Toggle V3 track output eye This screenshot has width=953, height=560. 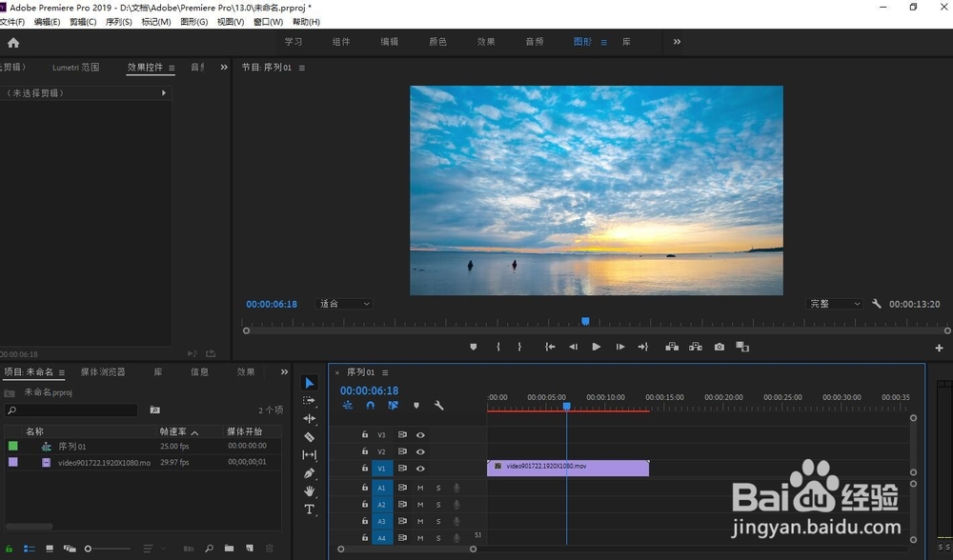point(420,435)
